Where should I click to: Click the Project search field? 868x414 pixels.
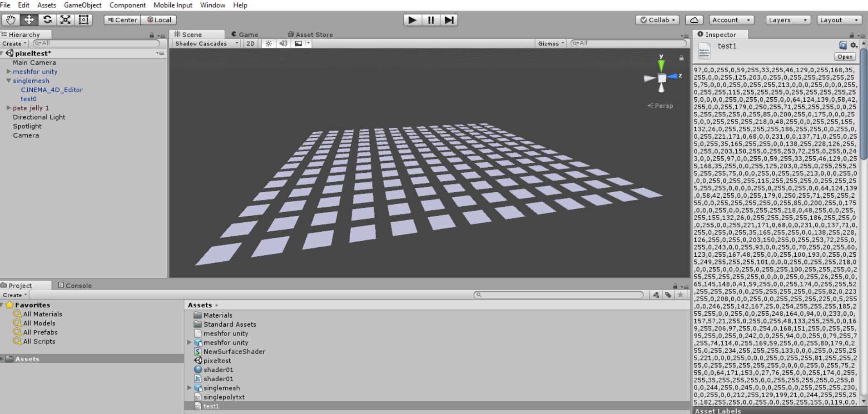pos(559,295)
